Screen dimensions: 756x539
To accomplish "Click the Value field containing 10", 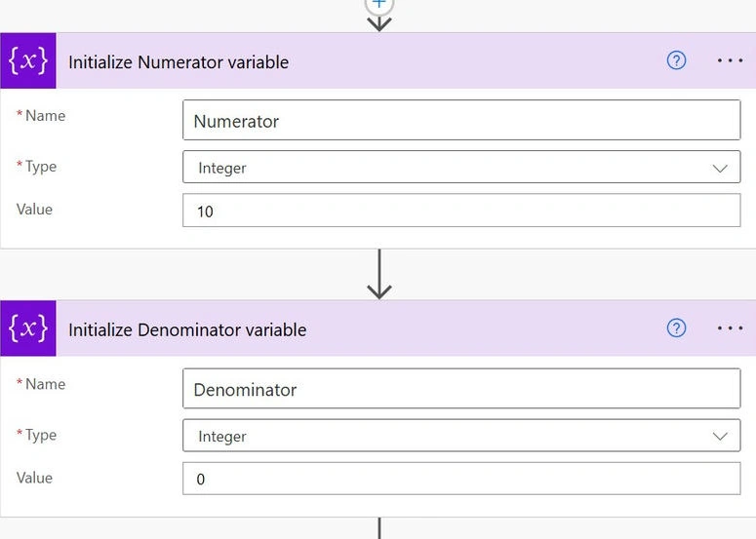I will pyautogui.click(x=461, y=210).
